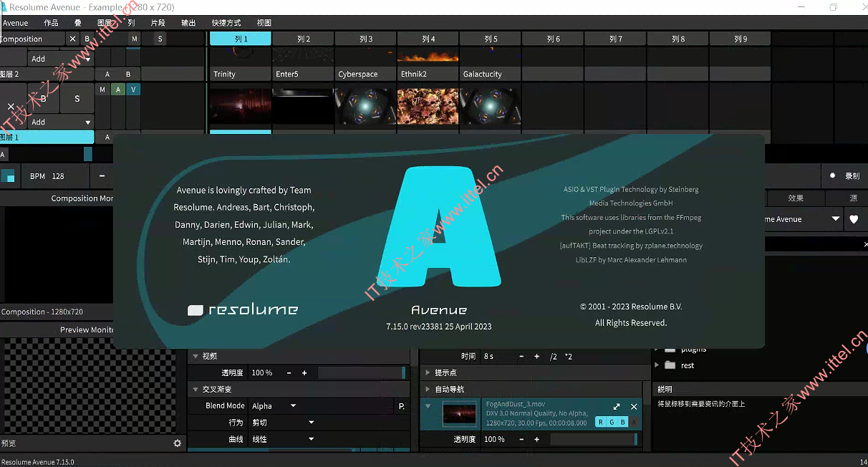The height and width of the screenshot is (467, 868).
Task: Open the 输出 menu
Action: [188, 23]
